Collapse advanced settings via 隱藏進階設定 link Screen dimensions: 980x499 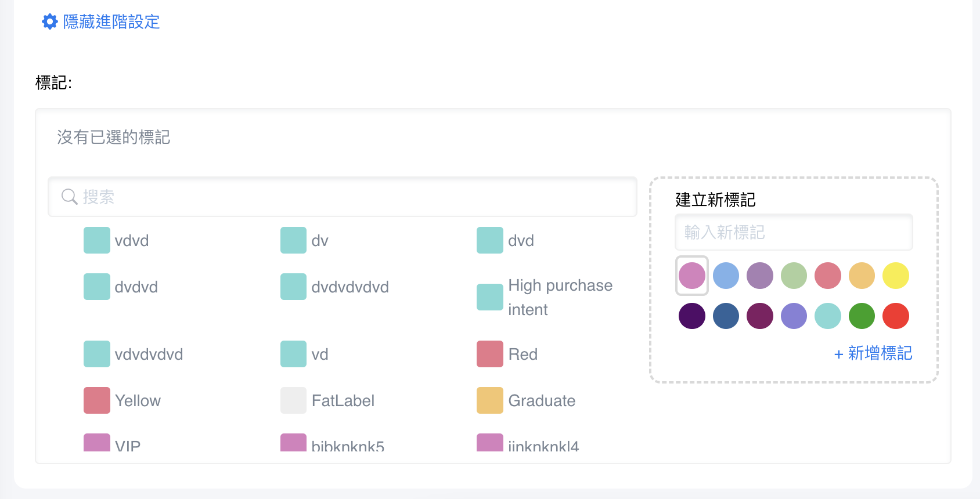coord(111,22)
